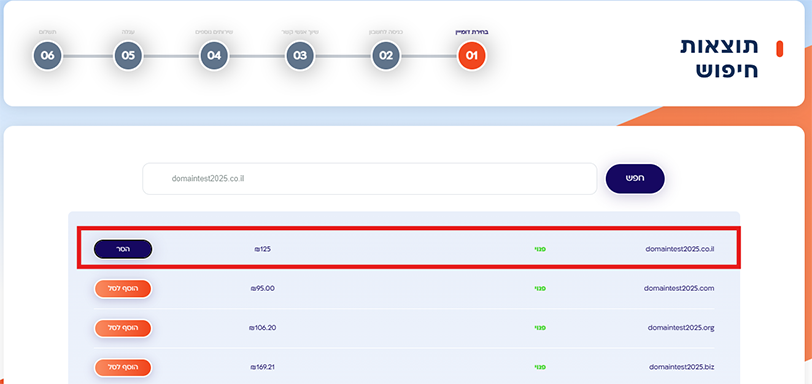Click domain name domaintest2025.org

coord(681,328)
